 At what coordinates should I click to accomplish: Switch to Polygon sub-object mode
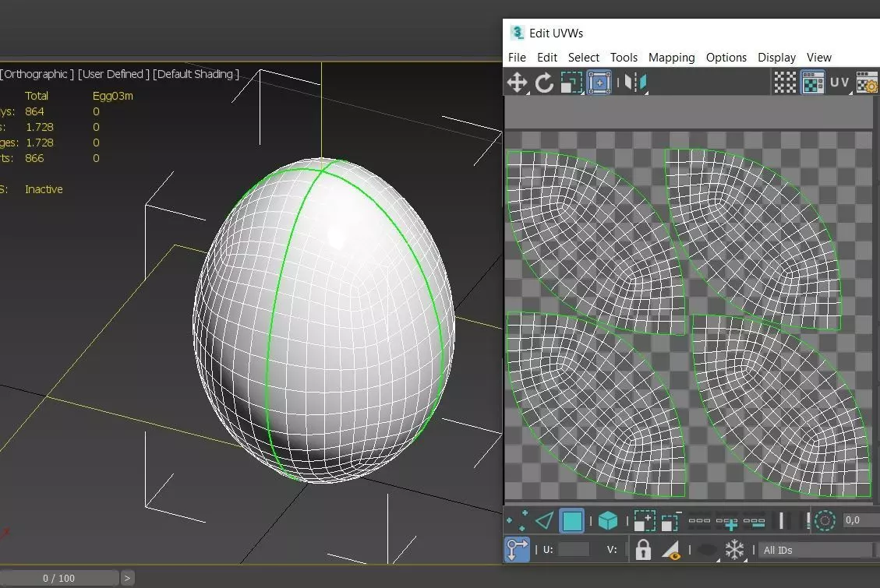point(572,521)
